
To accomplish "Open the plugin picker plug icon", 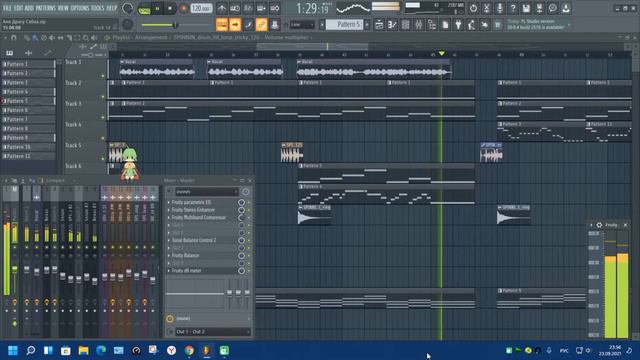I will click(458, 25).
